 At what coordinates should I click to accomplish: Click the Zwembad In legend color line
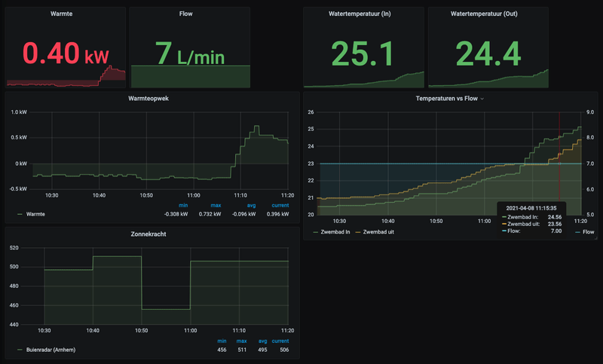tap(316, 232)
